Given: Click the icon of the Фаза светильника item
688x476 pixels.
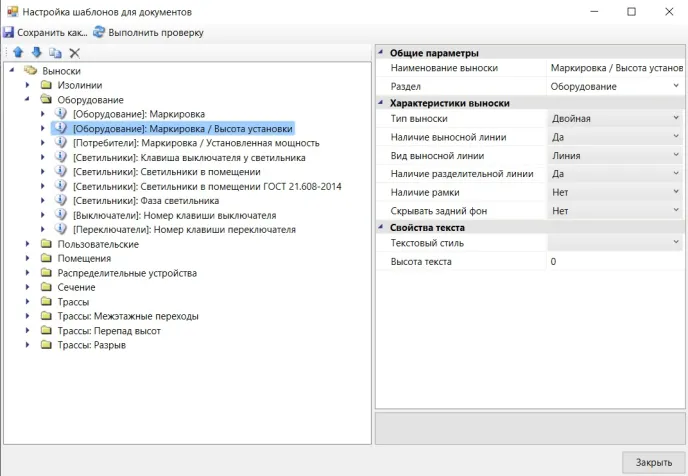Looking at the screenshot, I should (60, 200).
